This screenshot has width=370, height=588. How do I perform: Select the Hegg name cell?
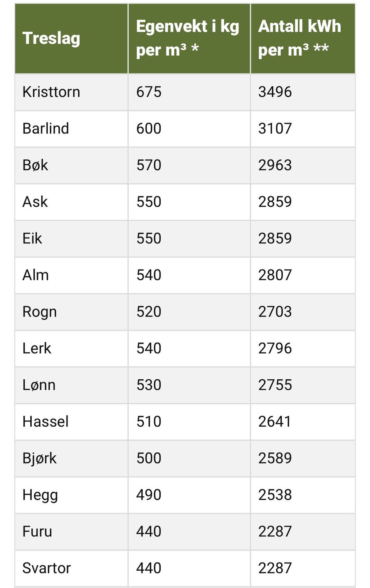point(40,495)
